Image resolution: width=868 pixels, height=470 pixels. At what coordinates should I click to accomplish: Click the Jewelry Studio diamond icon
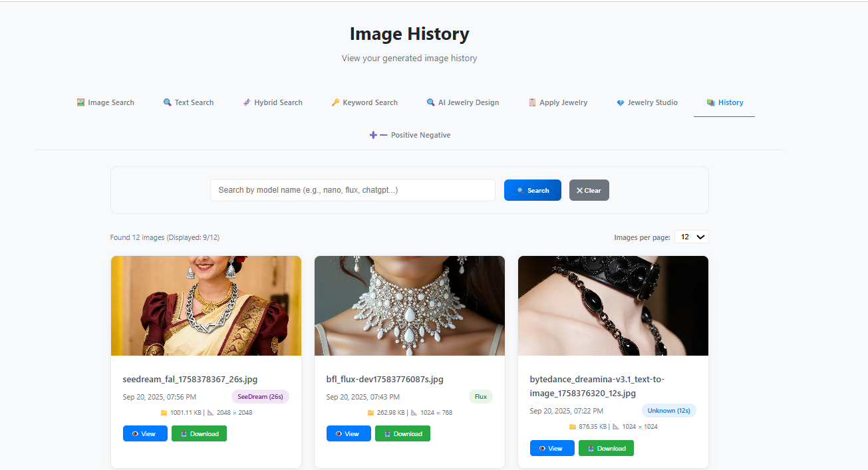(620, 102)
